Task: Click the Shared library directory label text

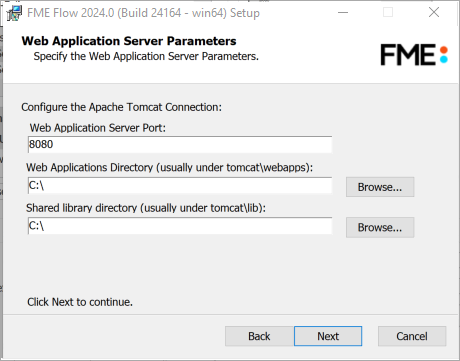Action: [x=146, y=208]
